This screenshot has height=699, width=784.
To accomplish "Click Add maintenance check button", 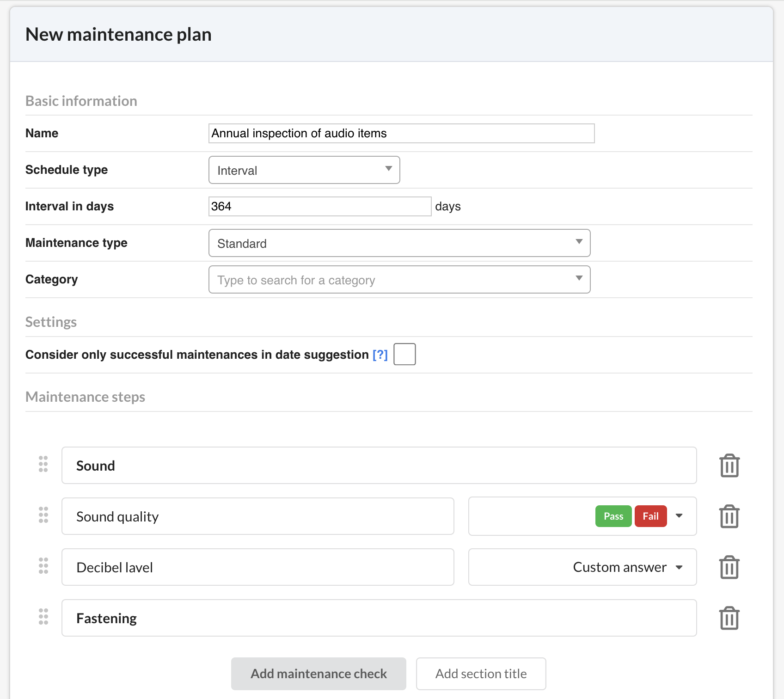I will click(x=318, y=674).
